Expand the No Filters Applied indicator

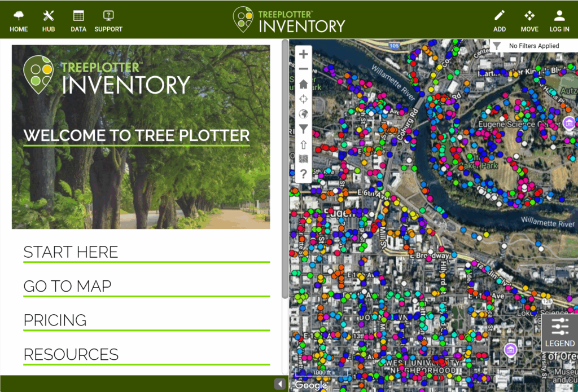click(x=533, y=46)
